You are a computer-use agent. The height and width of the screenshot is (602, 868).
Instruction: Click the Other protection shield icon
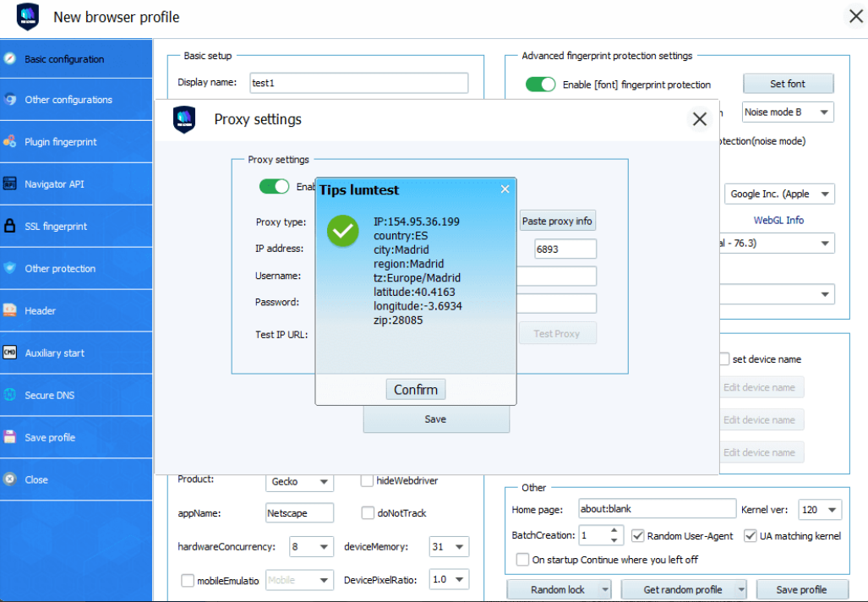click(x=10, y=268)
